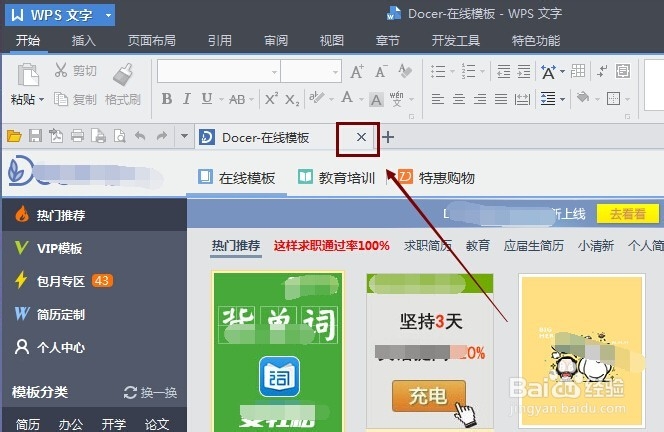Align text left icon
Image resolution: width=664 pixels, height=432 pixels.
(438, 99)
